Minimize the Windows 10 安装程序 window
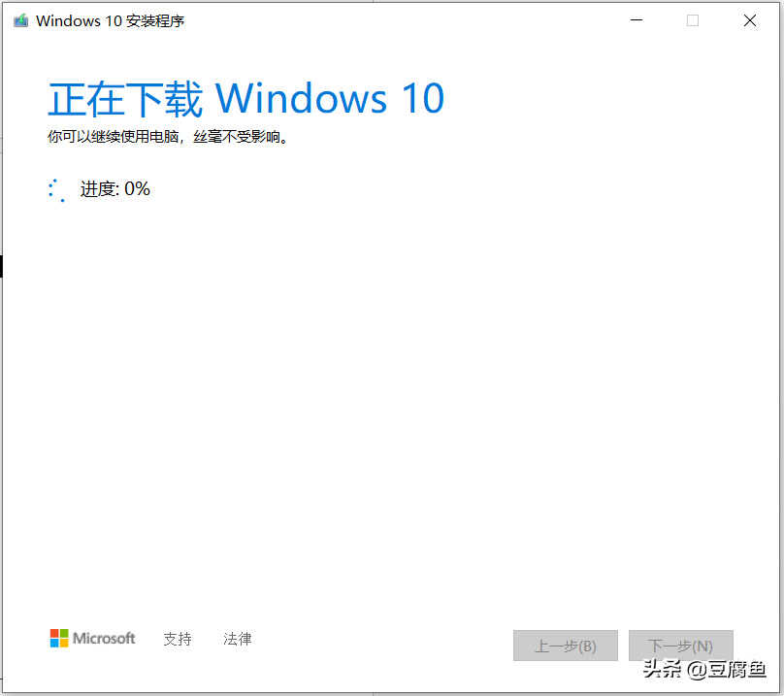The width and height of the screenshot is (784, 696). coord(637,20)
